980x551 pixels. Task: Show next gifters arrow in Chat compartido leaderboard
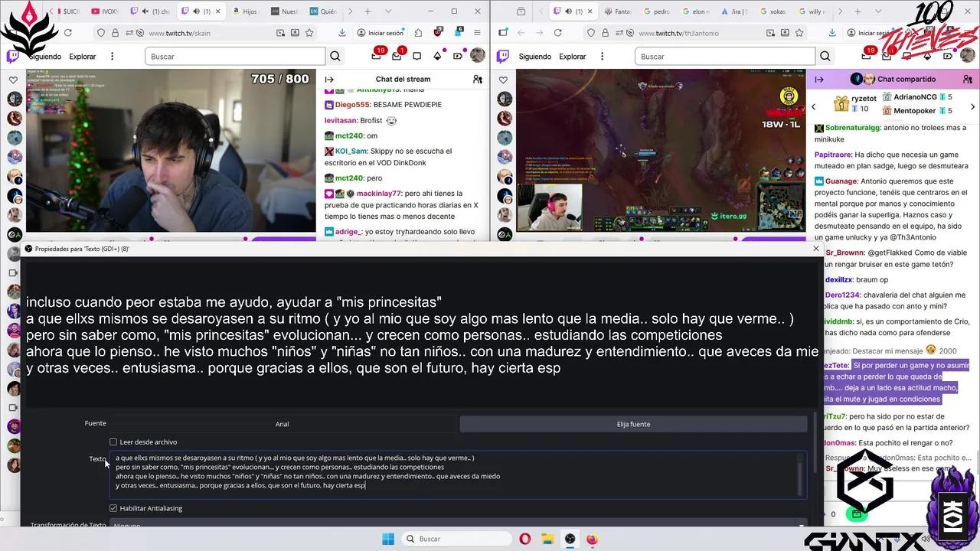(972, 106)
